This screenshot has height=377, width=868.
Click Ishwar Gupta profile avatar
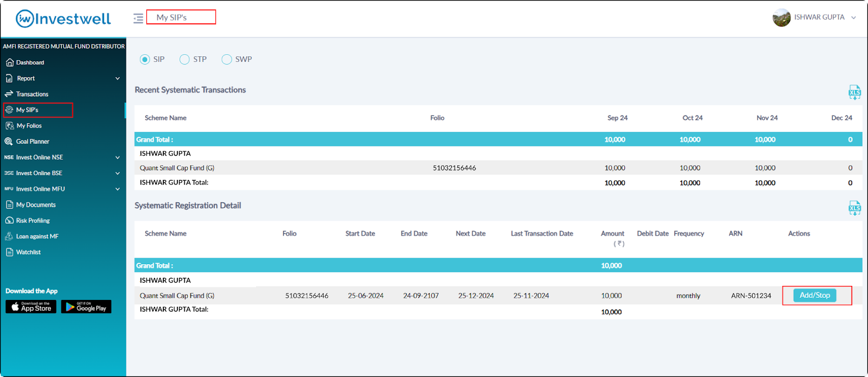point(782,17)
